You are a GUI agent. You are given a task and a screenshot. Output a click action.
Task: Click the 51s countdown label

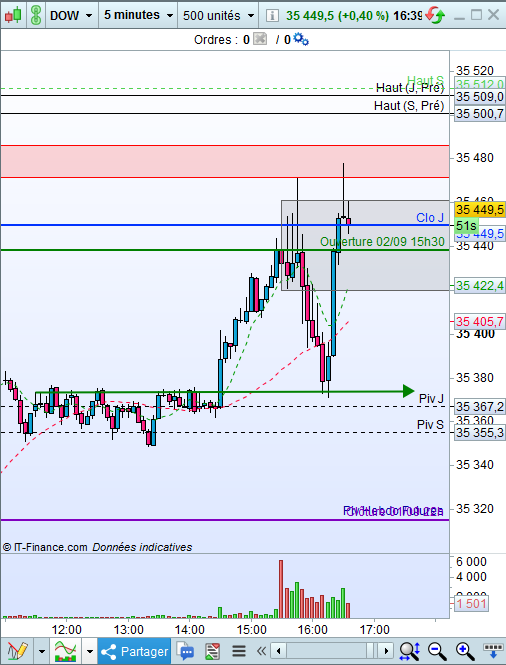[x=466, y=225]
